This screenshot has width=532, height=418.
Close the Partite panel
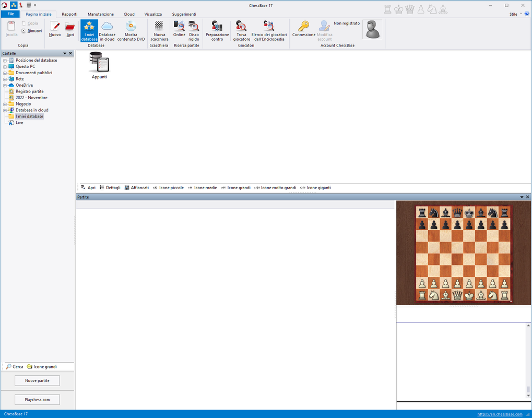tap(528, 197)
